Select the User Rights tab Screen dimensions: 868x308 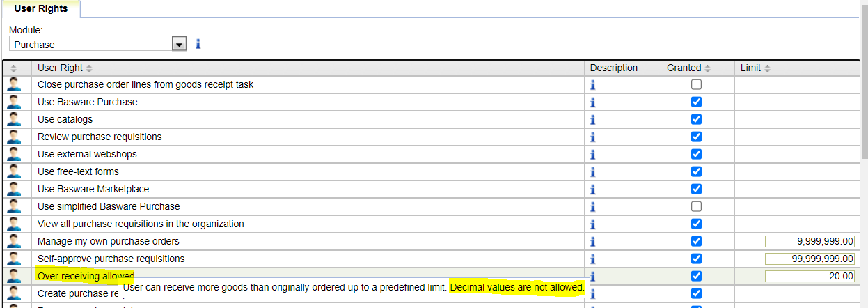click(41, 8)
